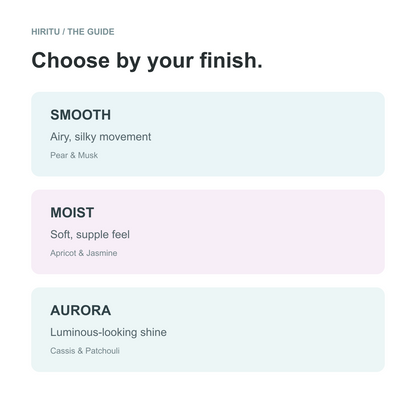The height and width of the screenshot is (416, 416).
Task: Click the pink MOIST card background
Action: coord(267,232)
